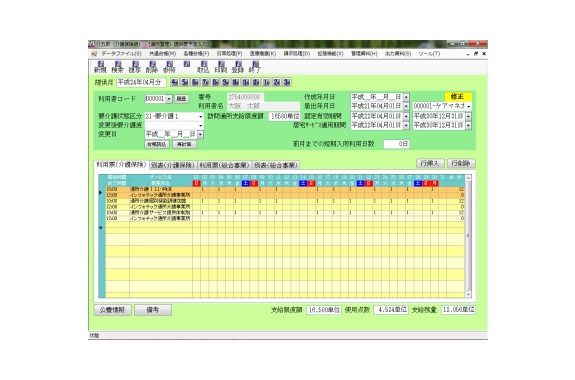
Task: Select the 4月 month button
Action: click(175, 82)
